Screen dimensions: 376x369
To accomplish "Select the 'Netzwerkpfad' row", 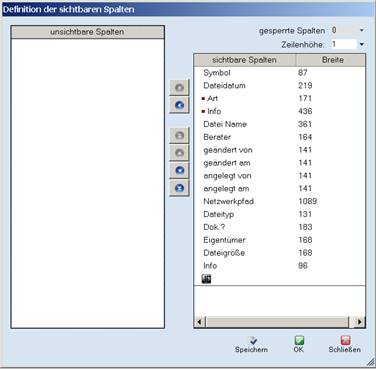I will coord(279,201).
